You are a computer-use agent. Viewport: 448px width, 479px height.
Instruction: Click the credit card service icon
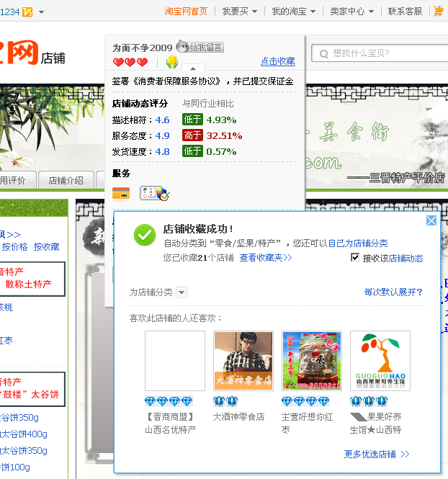coord(121,193)
